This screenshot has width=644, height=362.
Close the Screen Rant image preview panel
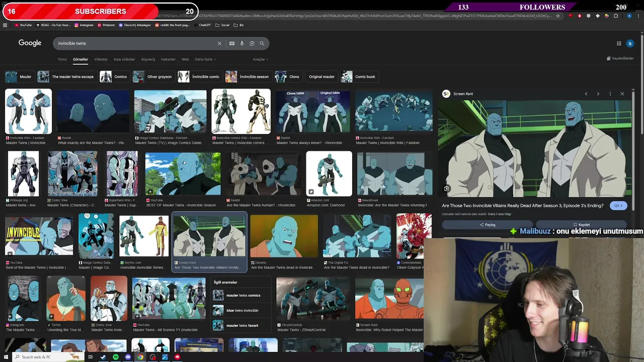coord(622,94)
